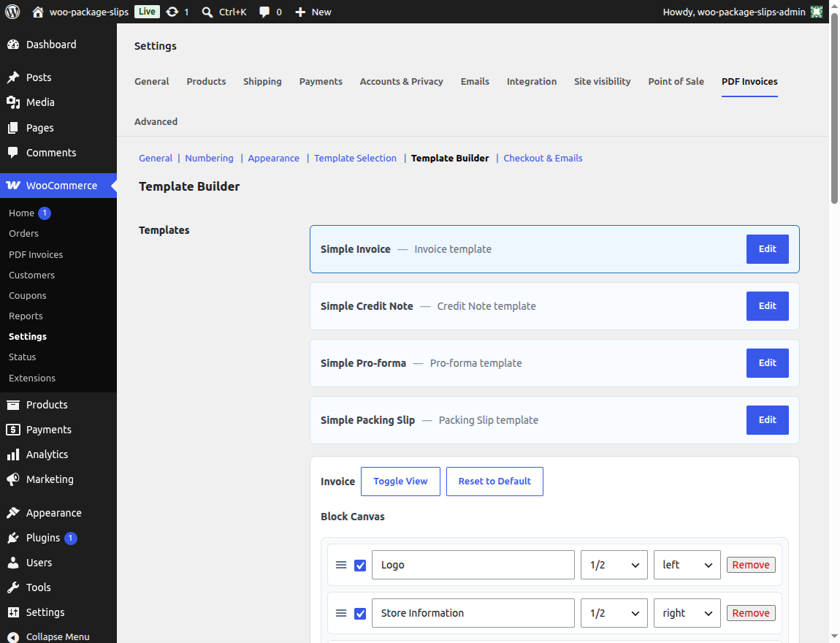
Task: Open the Logo block alignment dropdown
Action: click(x=687, y=565)
